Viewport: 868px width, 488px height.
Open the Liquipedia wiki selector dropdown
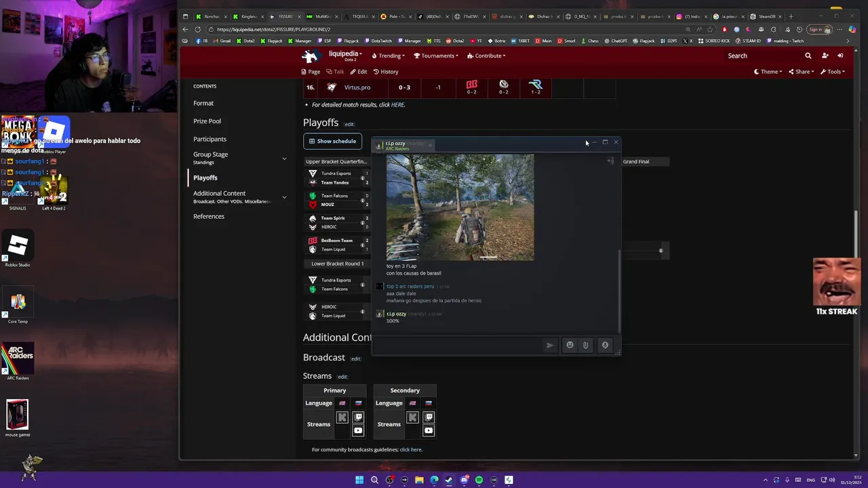tap(344, 55)
